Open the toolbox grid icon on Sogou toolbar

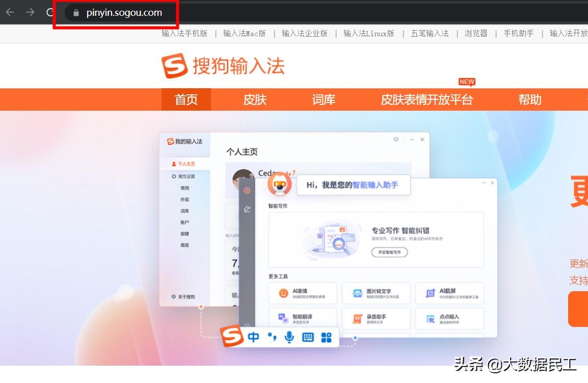click(326, 337)
